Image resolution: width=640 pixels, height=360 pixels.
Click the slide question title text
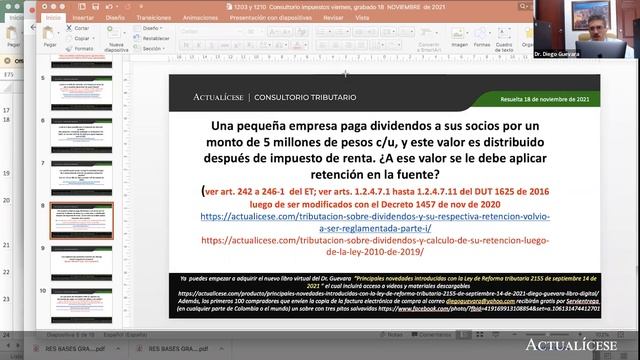tap(375, 150)
